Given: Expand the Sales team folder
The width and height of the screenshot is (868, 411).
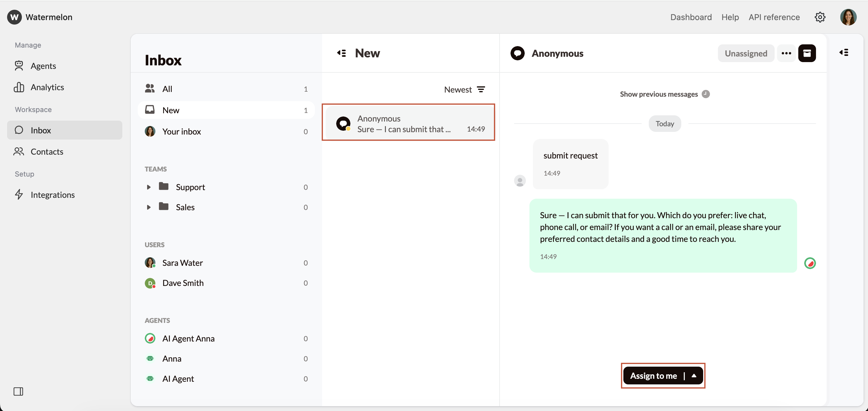Looking at the screenshot, I should (x=149, y=207).
